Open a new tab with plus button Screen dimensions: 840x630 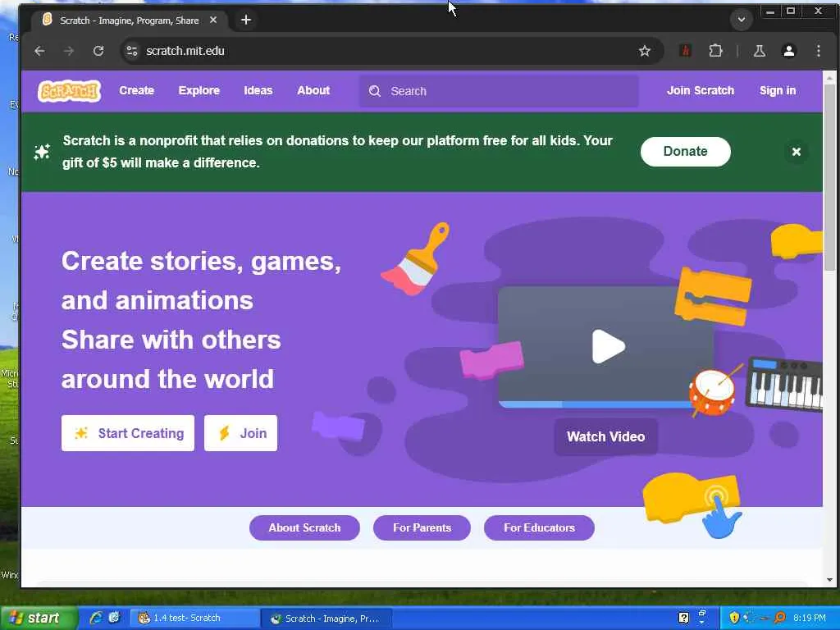246,20
